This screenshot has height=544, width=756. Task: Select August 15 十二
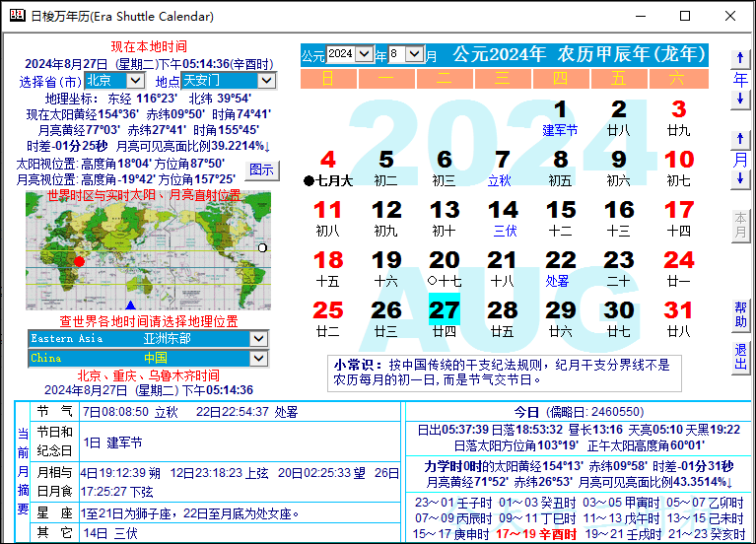560,219
